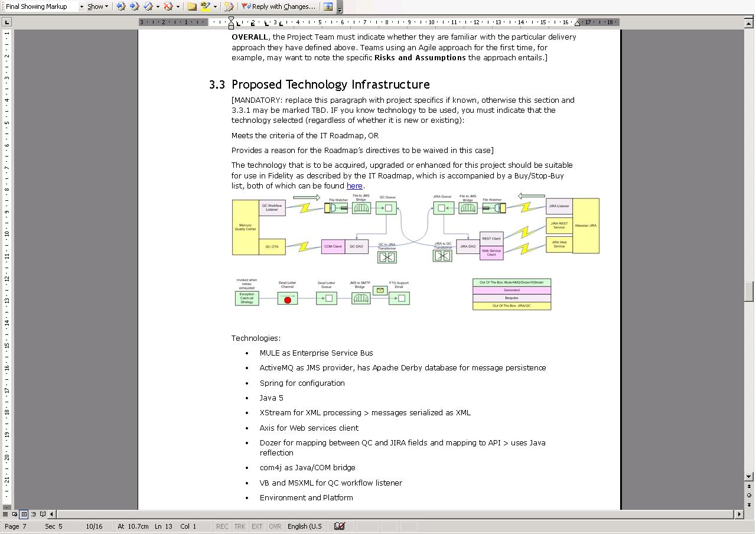Click the Next Page double-arrow button
The width and height of the screenshot is (756, 534).
pyautogui.click(x=749, y=504)
